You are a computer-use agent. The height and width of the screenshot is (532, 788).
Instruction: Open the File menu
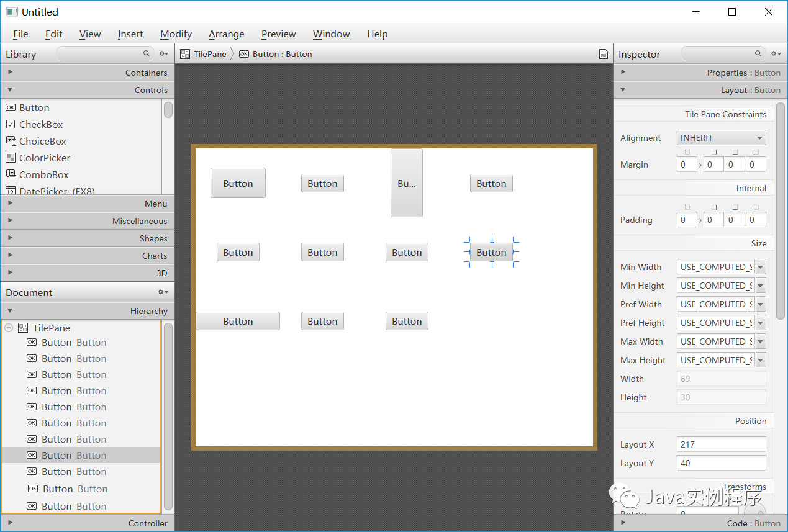(x=20, y=34)
